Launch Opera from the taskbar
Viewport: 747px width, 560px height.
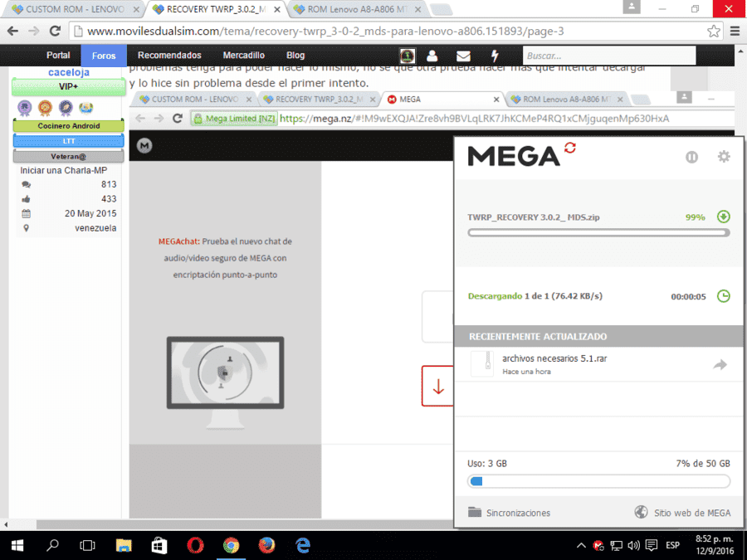click(x=195, y=545)
